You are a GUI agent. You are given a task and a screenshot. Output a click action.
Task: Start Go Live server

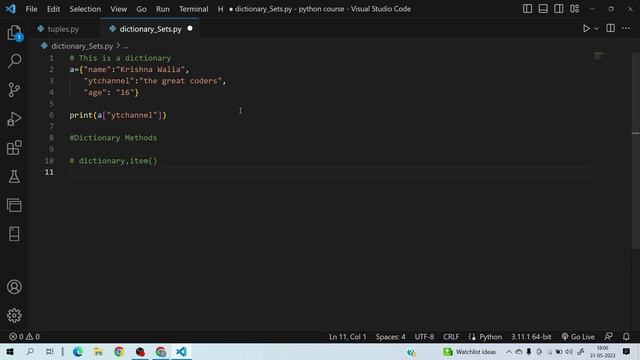(x=578, y=337)
